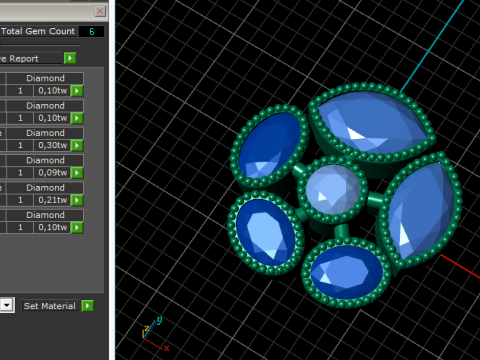Select the round center gem in viewport
480x360 pixels.
(333, 189)
